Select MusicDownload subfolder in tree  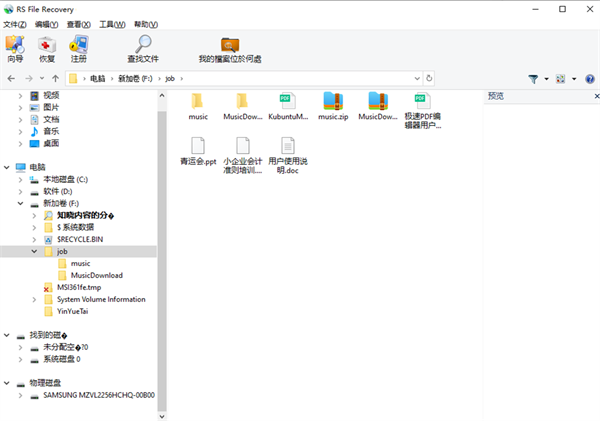click(96, 275)
